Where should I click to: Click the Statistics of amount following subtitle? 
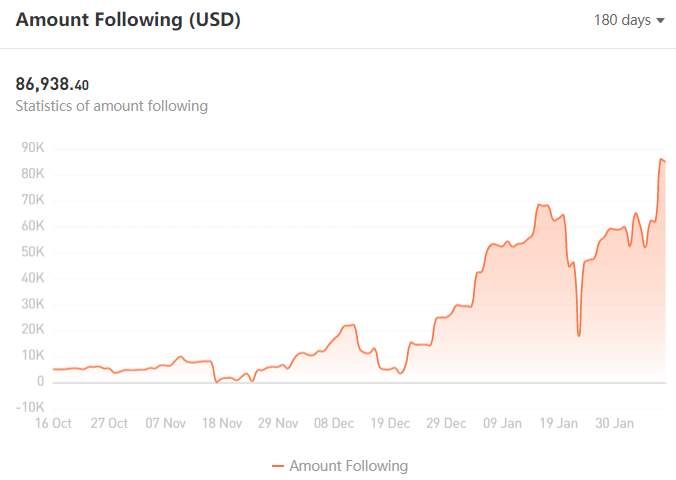tap(112, 106)
